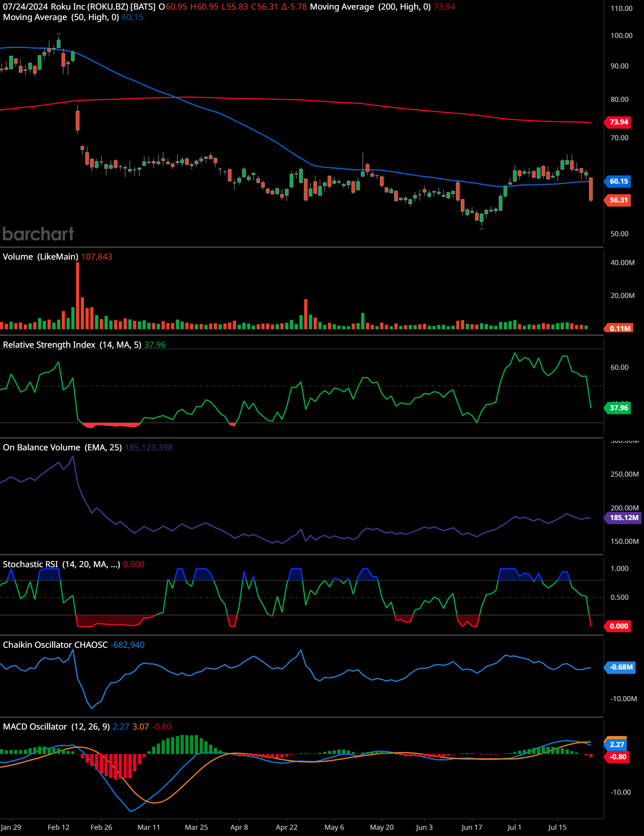644x836 pixels.
Task: Click the 80.00 price axis label
Action: point(619,99)
